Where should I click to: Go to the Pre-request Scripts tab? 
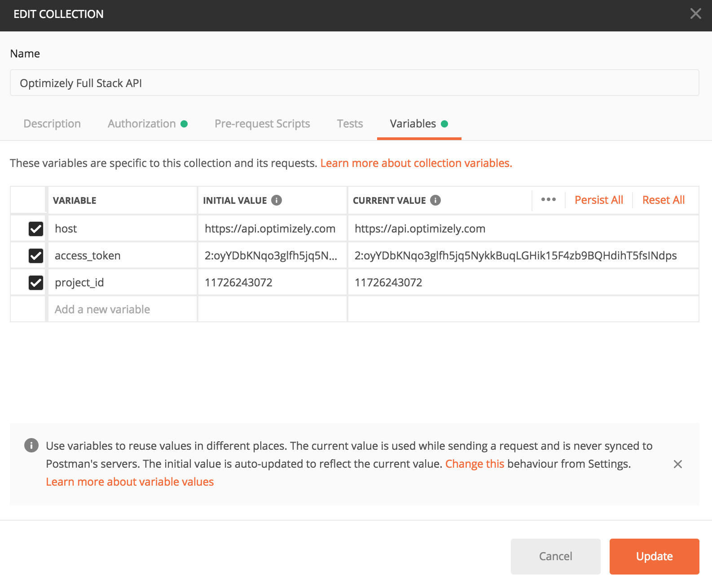[x=262, y=124]
